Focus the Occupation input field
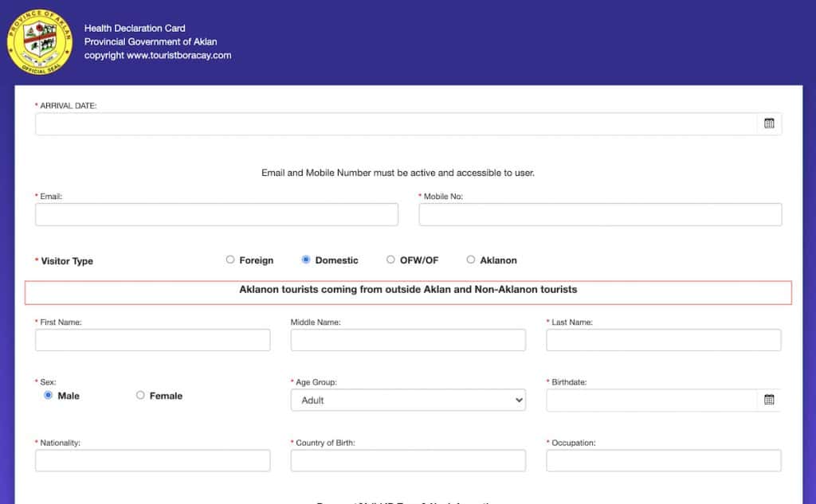 click(663, 460)
